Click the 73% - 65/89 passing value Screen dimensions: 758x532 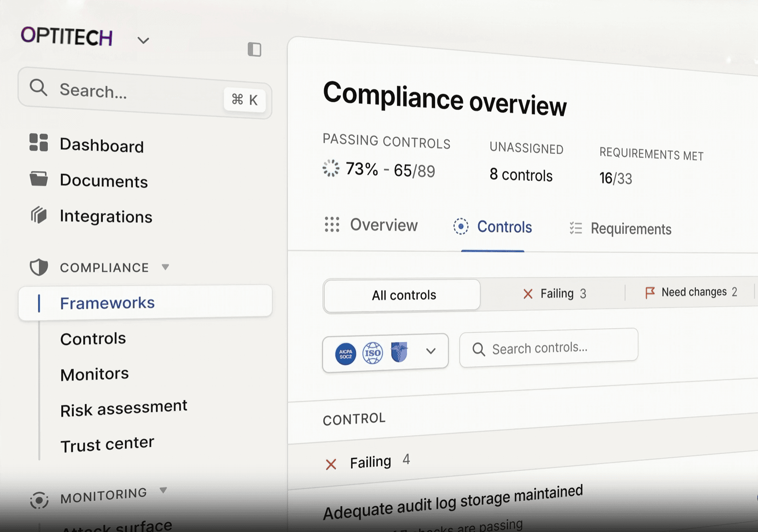[390, 170]
